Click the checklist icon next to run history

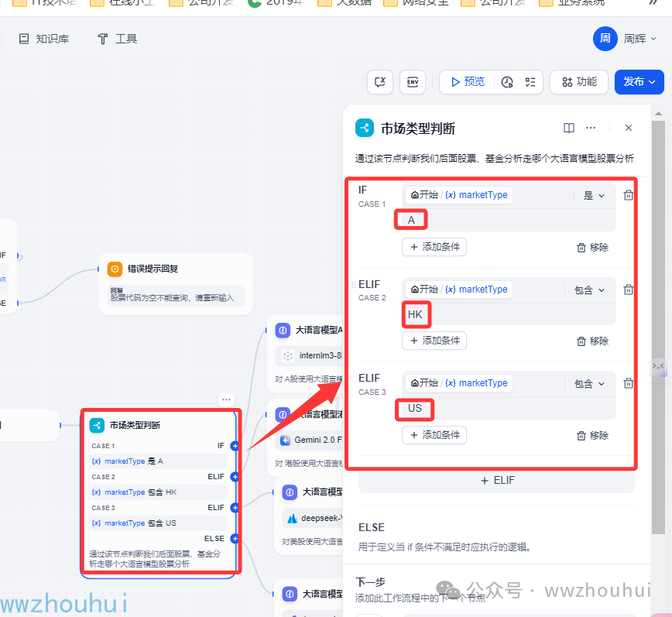point(530,82)
